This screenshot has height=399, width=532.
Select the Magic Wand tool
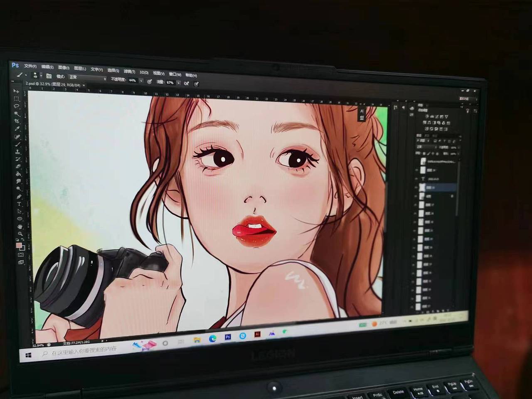(17, 113)
